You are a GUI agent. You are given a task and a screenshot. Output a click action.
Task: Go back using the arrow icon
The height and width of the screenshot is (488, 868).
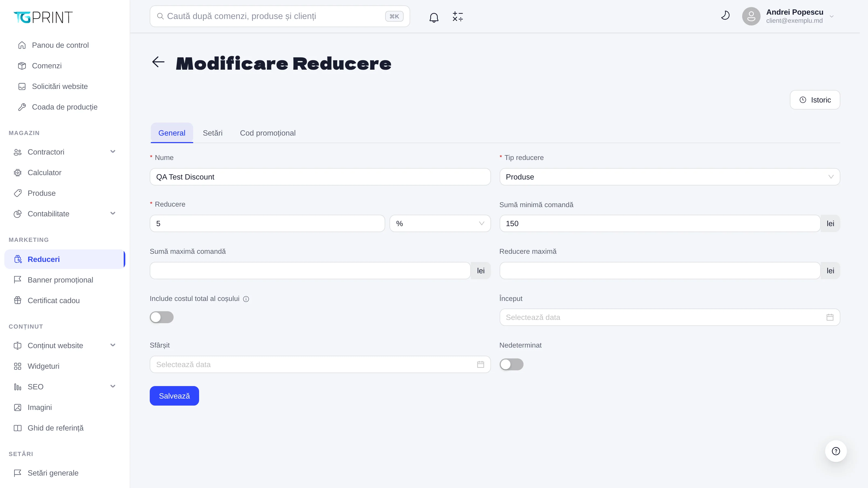pos(158,62)
